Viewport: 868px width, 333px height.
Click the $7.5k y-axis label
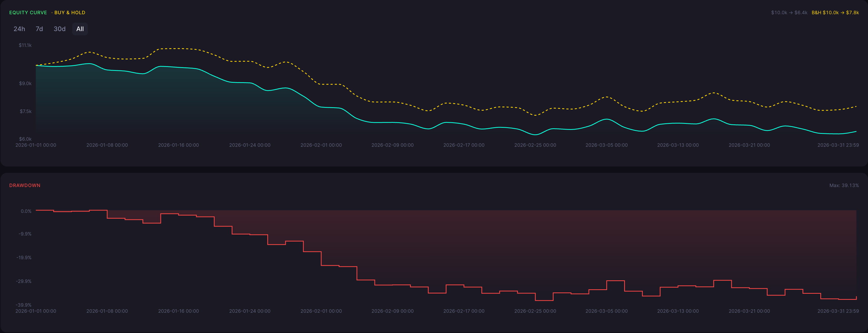(25, 111)
